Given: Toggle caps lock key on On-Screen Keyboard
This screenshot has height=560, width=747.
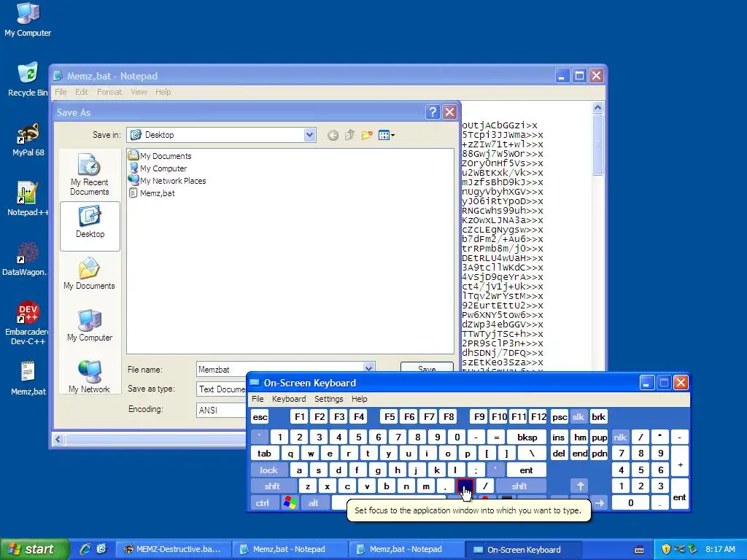Looking at the screenshot, I should pyautogui.click(x=268, y=470).
